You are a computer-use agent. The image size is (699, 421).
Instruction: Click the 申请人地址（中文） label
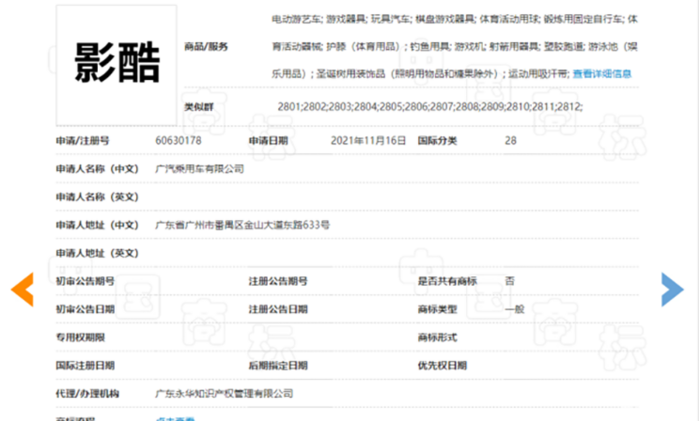[x=97, y=225]
